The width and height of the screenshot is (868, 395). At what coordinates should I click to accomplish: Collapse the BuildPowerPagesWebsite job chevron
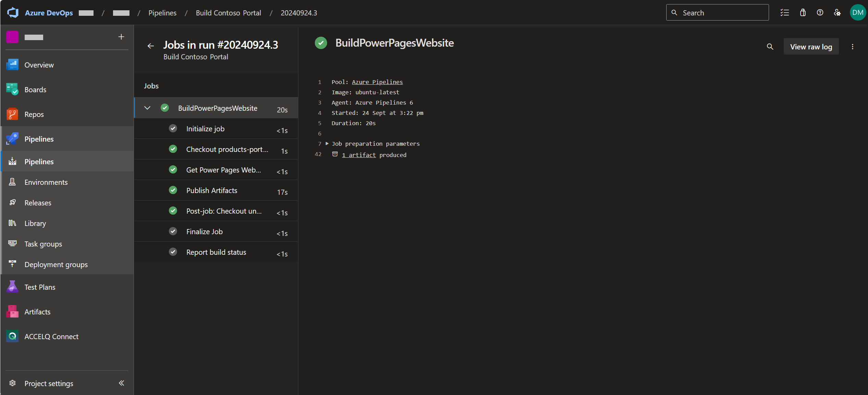[147, 108]
